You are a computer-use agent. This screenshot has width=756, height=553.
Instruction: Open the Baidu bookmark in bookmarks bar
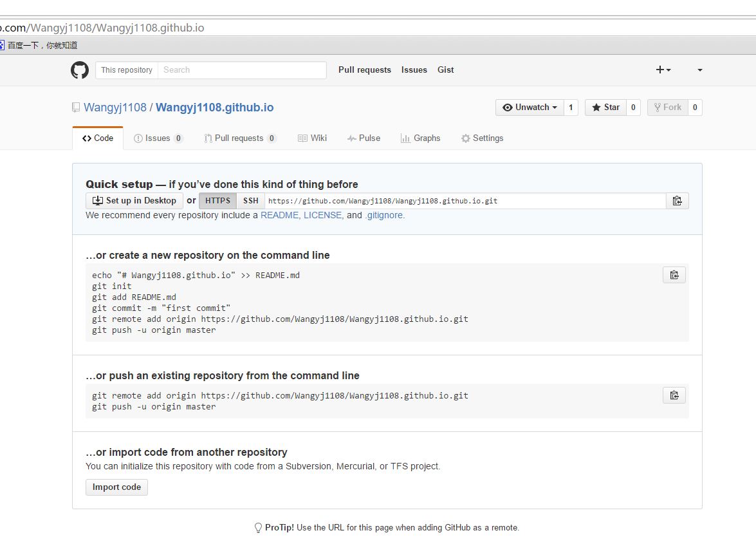(x=39, y=45)
